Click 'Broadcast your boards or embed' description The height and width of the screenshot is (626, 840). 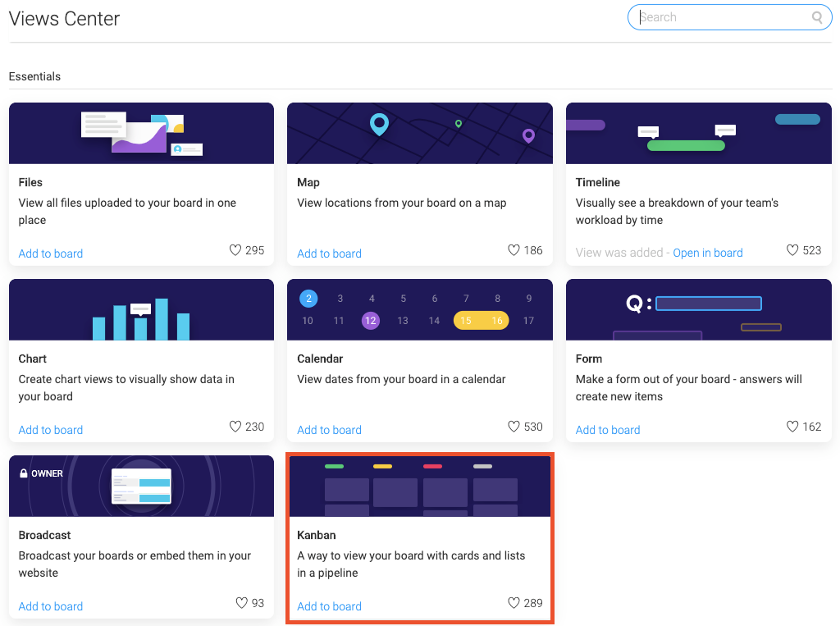coord(135,564)
